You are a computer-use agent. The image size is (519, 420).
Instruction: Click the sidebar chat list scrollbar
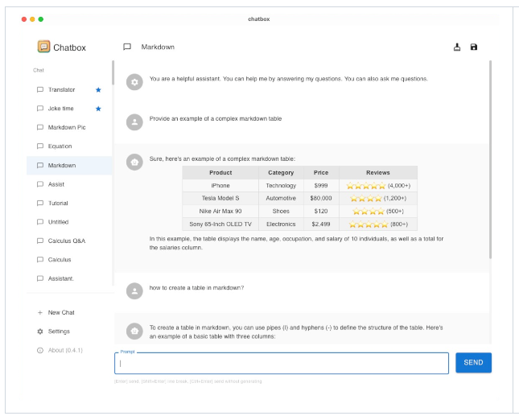tap(113, 72)
